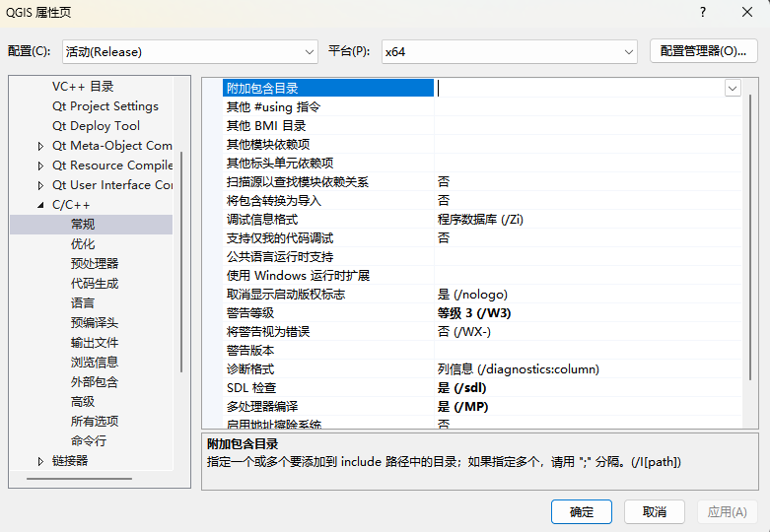Select 高级 under C/C++

click(x=83, y=401)
